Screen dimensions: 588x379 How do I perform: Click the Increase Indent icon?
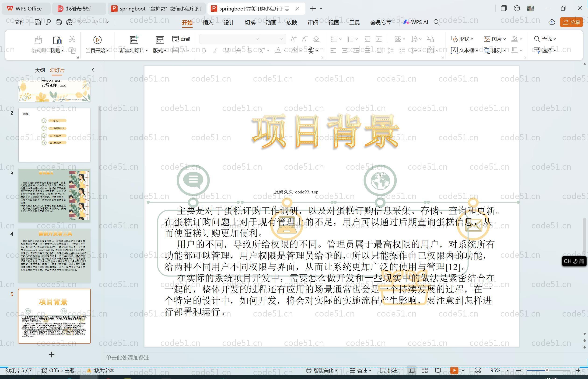[x=379, y=39]
